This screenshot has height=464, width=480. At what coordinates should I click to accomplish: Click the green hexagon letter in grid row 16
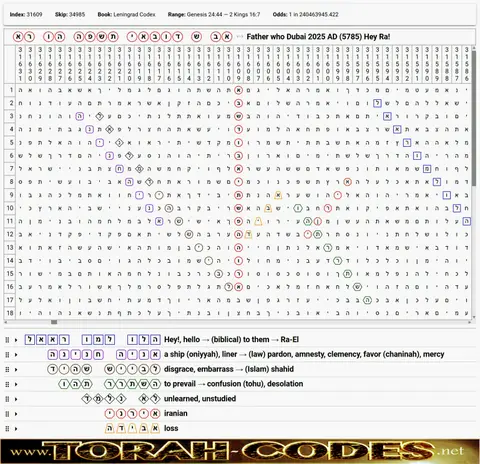pos(357,287)
